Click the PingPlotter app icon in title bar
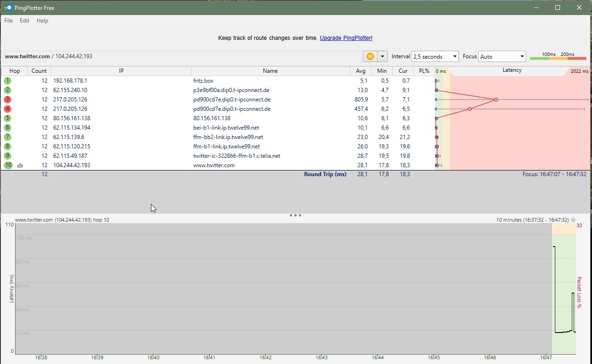The width and height of the screenshot is (592, 364). [8, 8]
